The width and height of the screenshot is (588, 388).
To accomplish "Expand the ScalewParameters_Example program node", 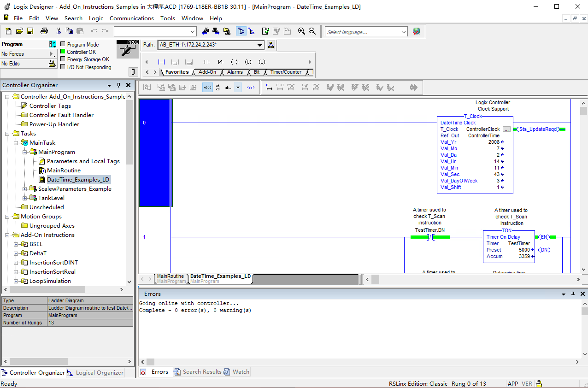I will pos(25,189).
